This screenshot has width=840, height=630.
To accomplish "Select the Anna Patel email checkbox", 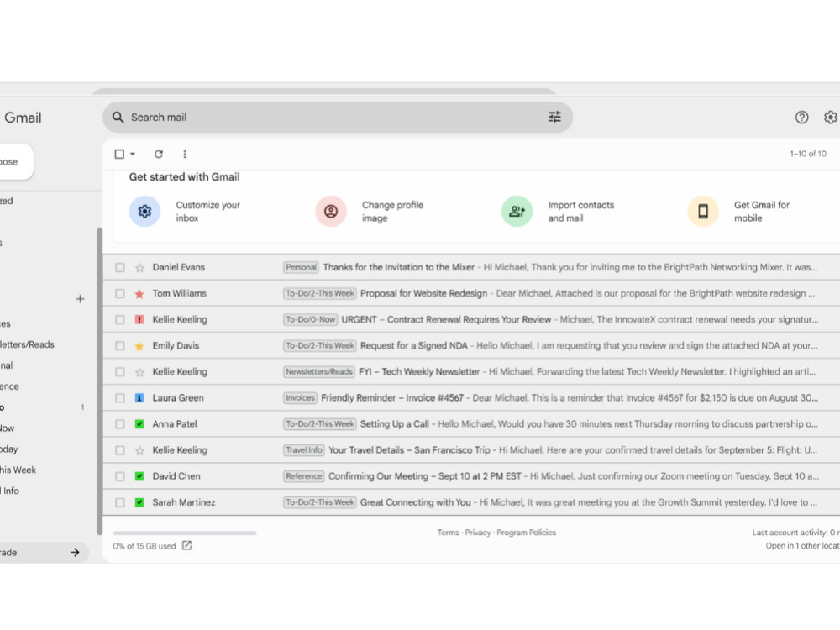I will [120, 424].
